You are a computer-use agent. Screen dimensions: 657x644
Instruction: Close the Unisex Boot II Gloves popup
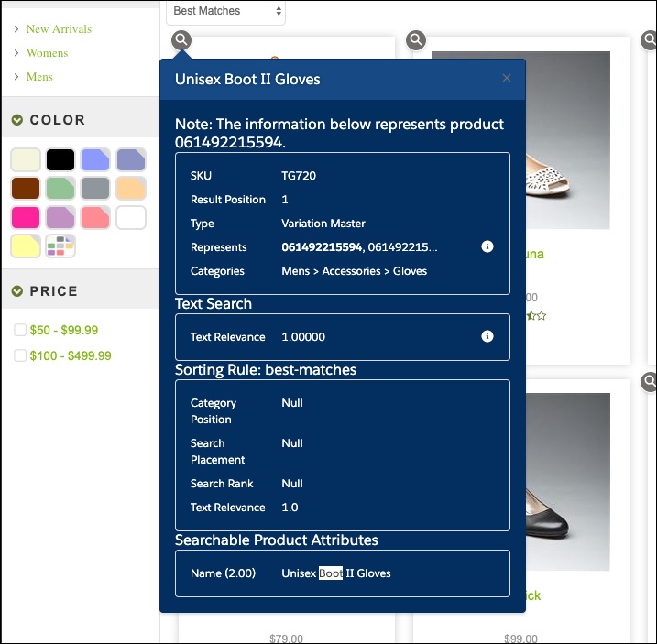coord(507,78)
